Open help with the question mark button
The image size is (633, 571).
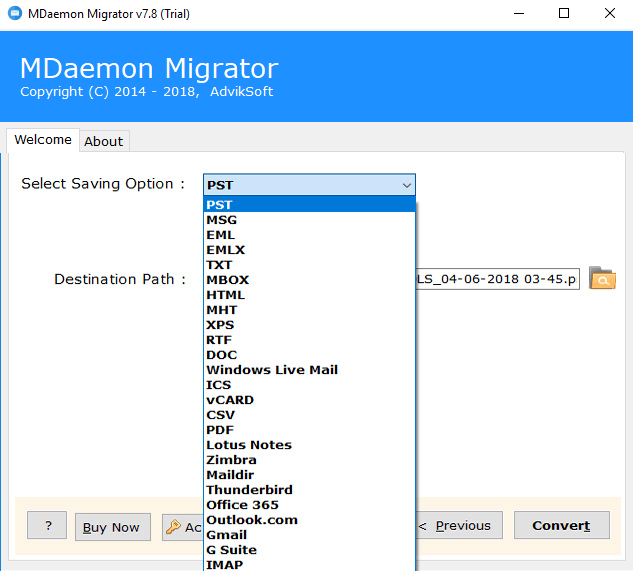[x=47, y=525]
